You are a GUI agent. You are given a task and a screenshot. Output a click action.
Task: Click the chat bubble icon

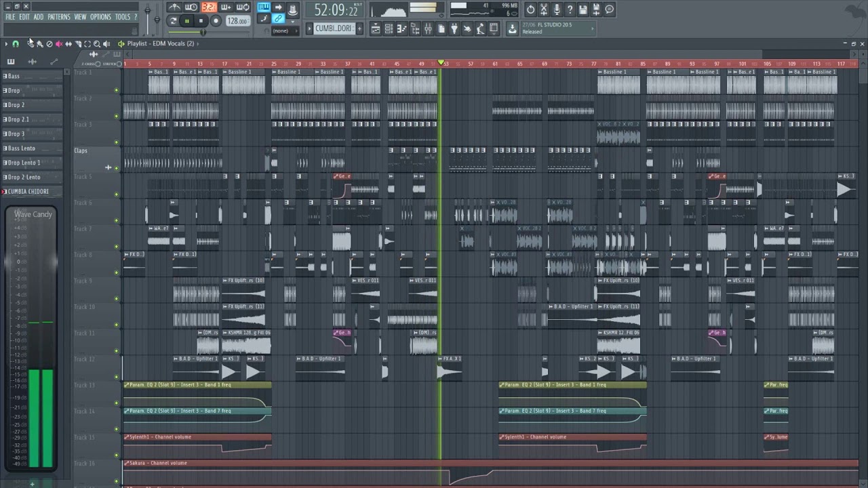tap(609, 9)
